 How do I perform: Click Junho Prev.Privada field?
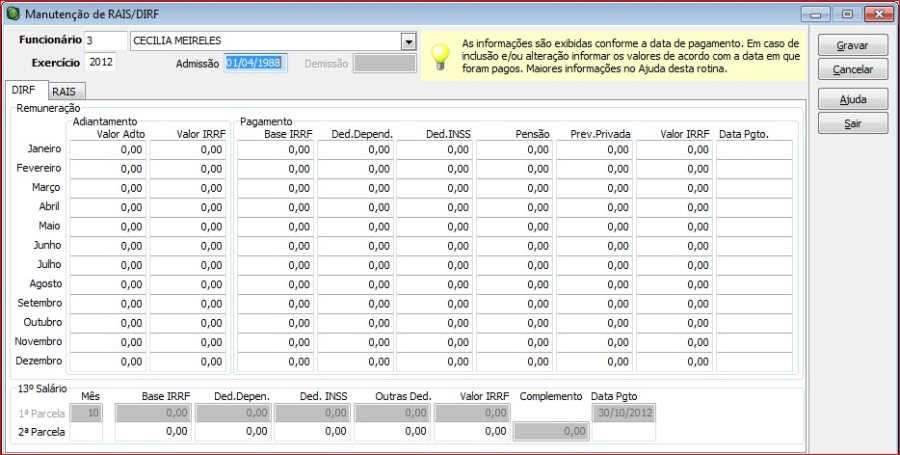tap(594, 246)
